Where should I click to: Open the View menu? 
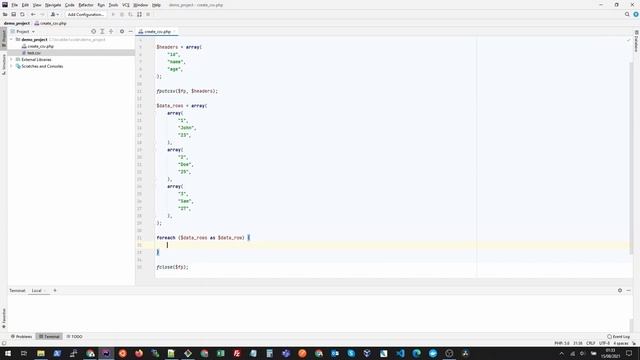point(37,5)
